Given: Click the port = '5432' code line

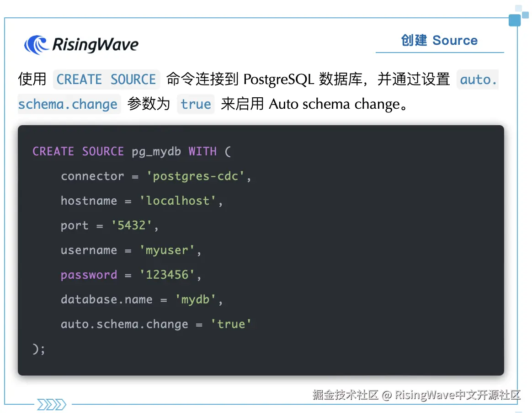Looking at the screenshot, I should (x=110, y=225).
